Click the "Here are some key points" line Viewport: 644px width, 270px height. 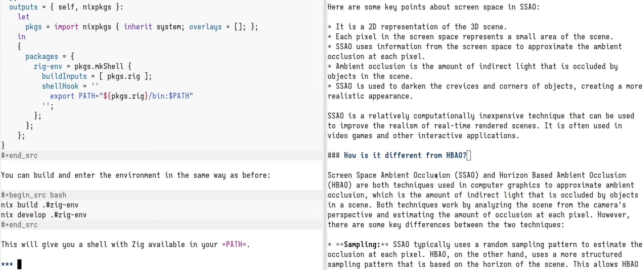point(433,7)
